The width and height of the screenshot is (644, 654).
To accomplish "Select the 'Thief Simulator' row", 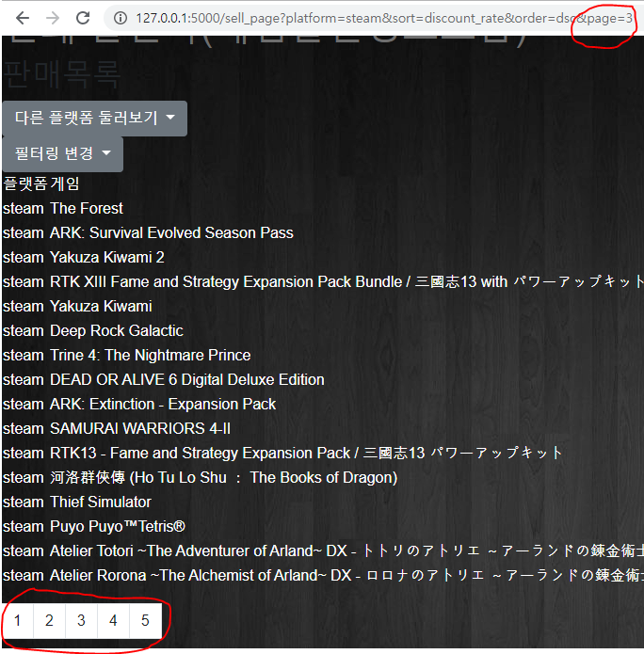I will 77,502.
